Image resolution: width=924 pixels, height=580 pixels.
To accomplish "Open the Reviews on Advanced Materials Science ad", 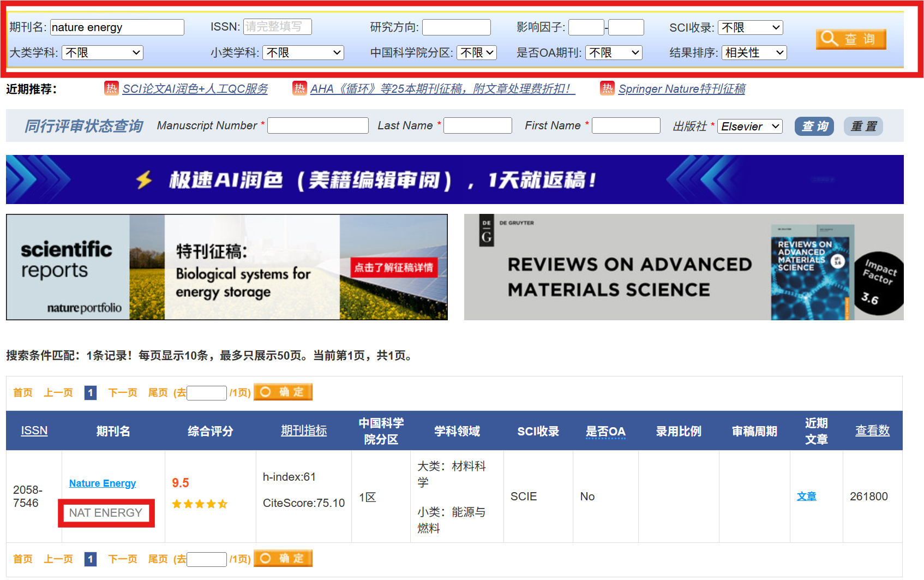I will [x=684, y=267].
